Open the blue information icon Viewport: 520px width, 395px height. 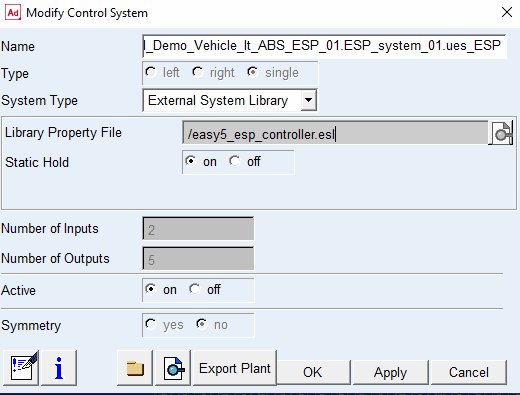(59, 368)
